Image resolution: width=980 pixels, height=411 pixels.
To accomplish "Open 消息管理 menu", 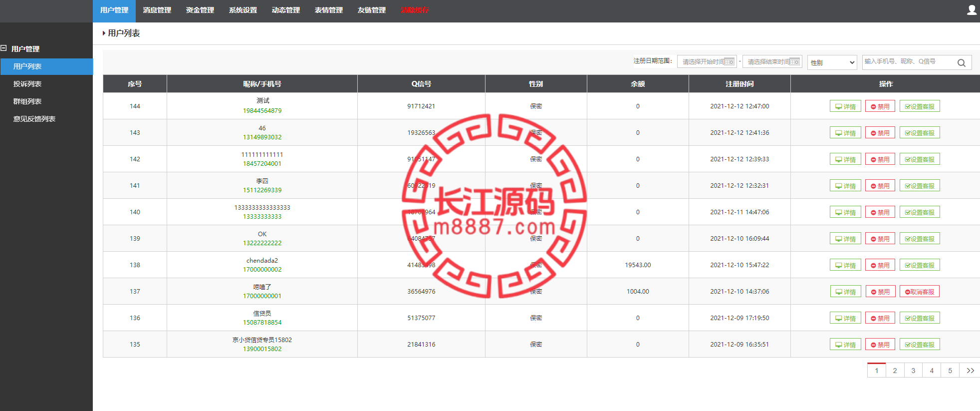I will coord(157,10).
